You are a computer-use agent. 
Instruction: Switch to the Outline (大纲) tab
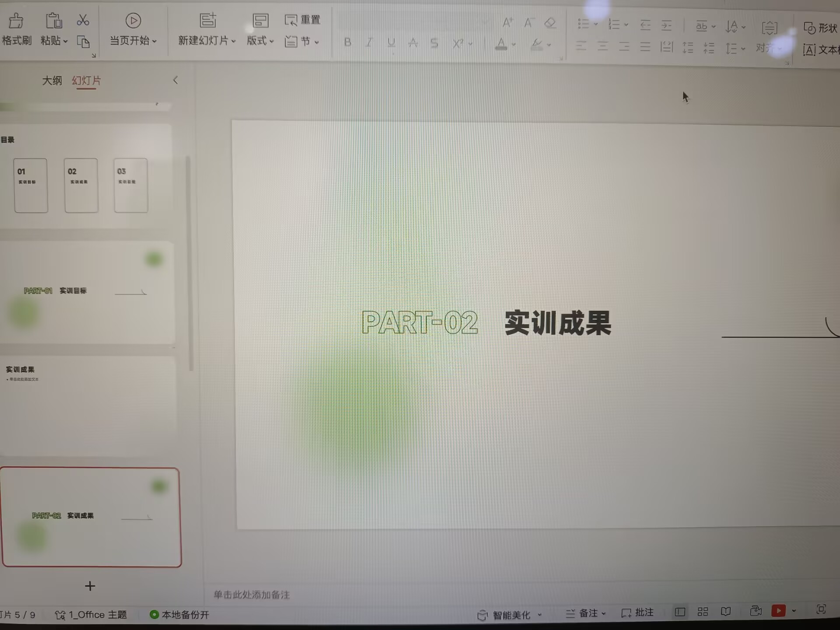coord(52,80)
